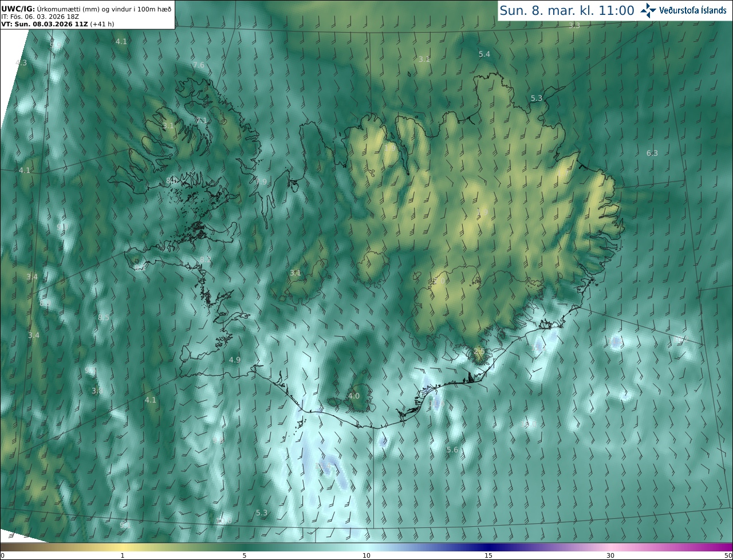Click the map value '4.0' on the glacier
Image resolution: width=733 pixels, height=560 pixels.
(x=354, y=396)
